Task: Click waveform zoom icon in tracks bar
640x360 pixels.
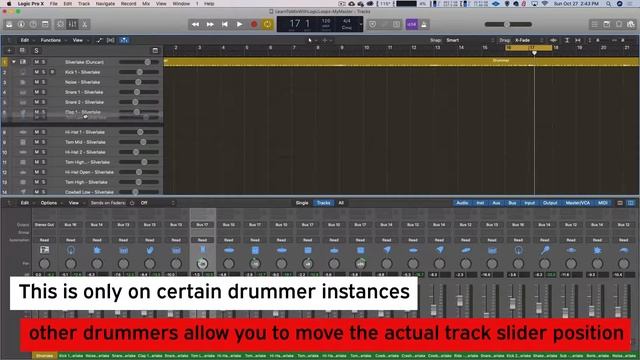Action: pos(553,40)
